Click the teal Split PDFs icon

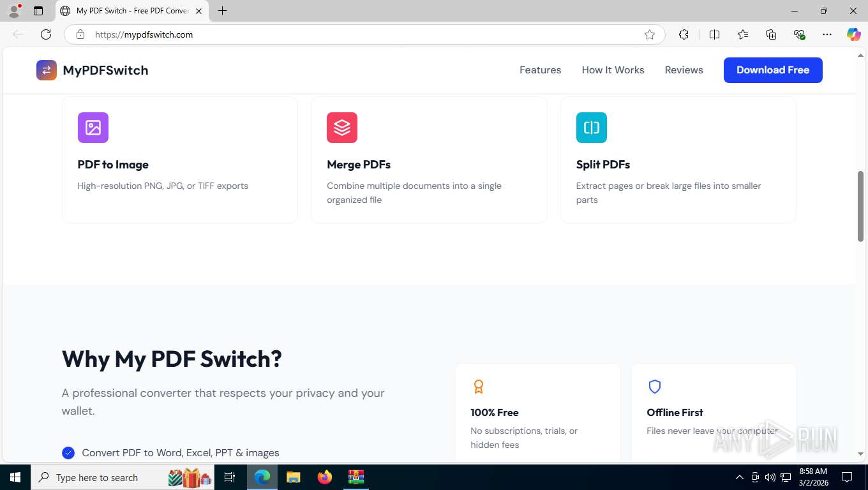click(592, 128)
